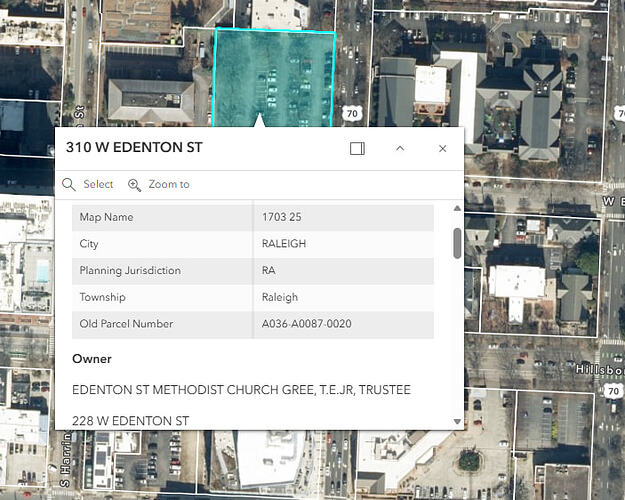Click the Old Parcel Number field label

point(126,324)
